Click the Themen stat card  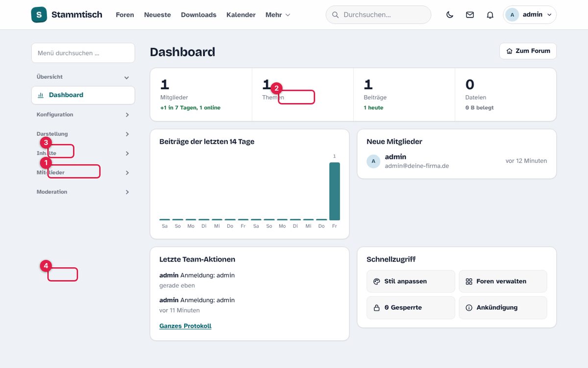[303, 95]
